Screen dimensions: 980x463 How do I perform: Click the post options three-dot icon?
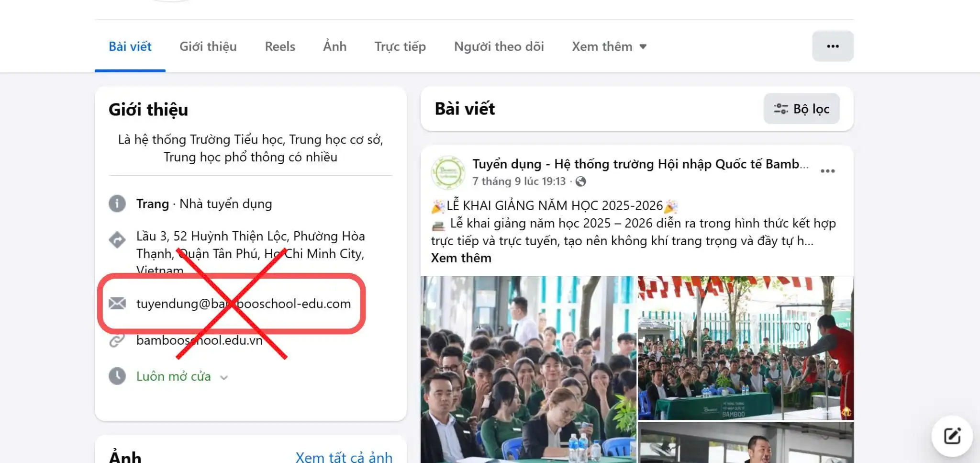point(827,171)
